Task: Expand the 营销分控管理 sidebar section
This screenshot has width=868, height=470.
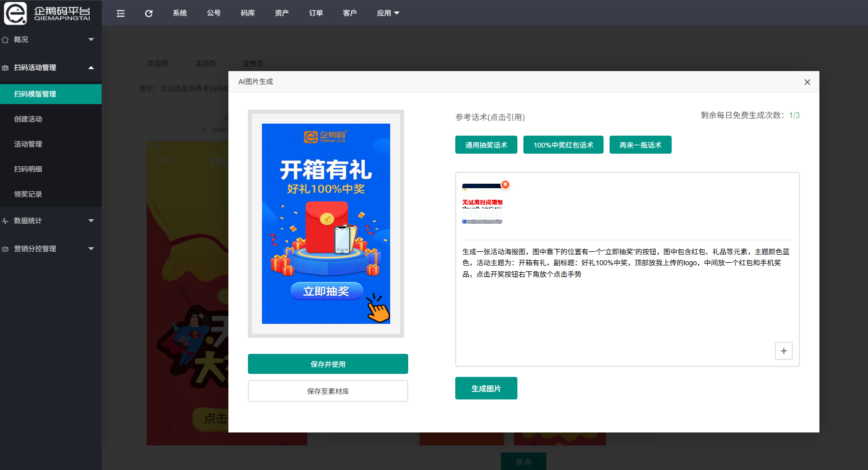Action: pyautogui.click(x=91, y=249)
